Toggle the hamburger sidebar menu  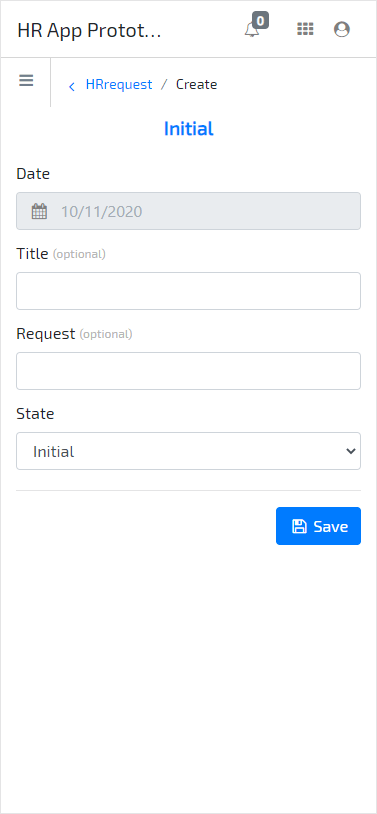click(26, 80)
